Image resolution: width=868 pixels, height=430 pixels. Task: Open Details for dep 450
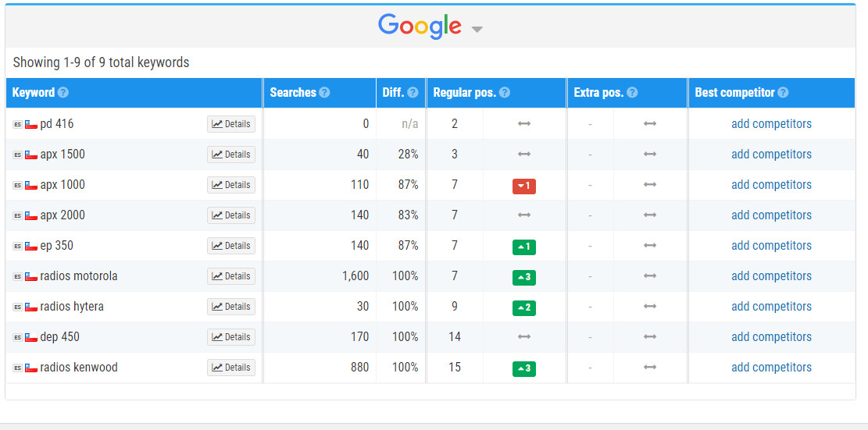coord(231,336)
